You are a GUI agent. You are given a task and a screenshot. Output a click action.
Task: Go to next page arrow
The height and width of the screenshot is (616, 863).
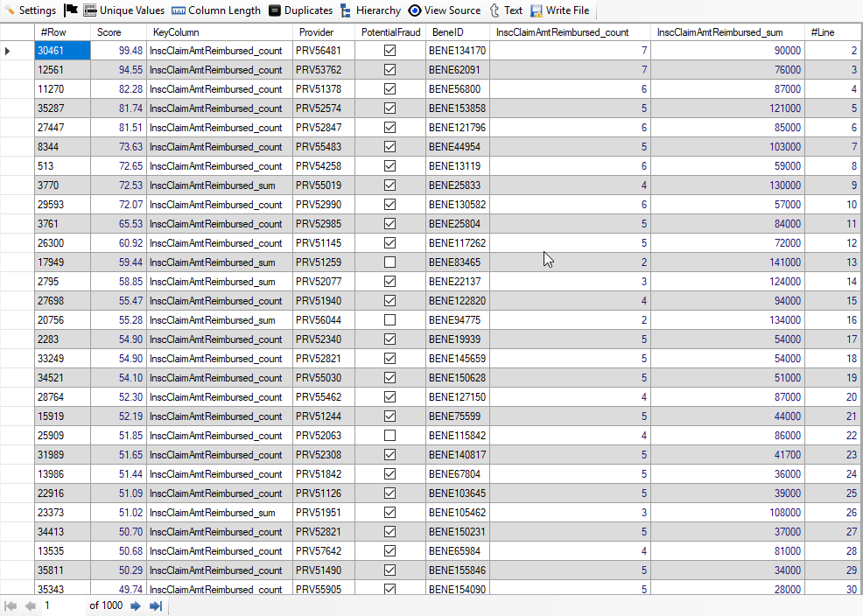[x=136, y=605]
